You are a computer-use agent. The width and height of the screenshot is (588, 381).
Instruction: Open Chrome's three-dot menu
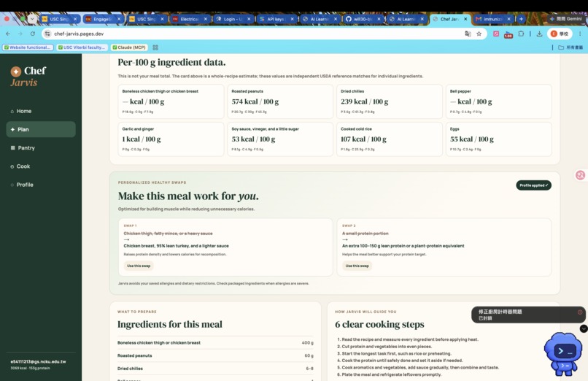(x=580, y=34)
